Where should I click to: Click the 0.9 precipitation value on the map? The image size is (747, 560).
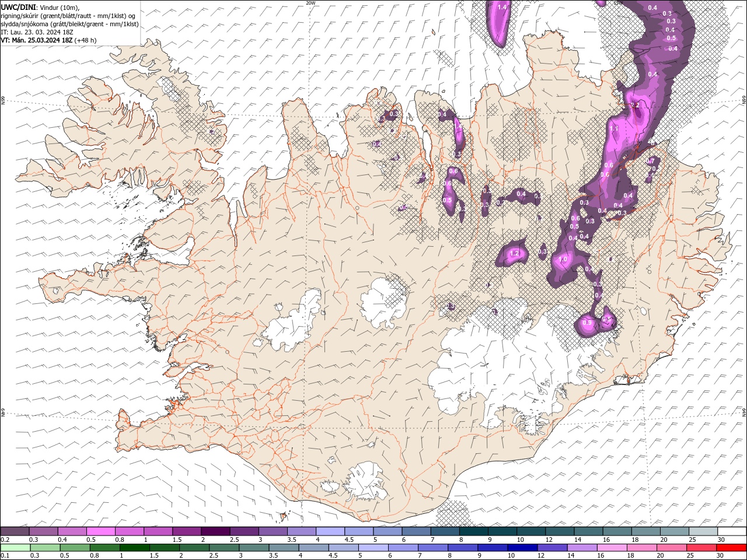pyautogui.click(x=587, y=323)
